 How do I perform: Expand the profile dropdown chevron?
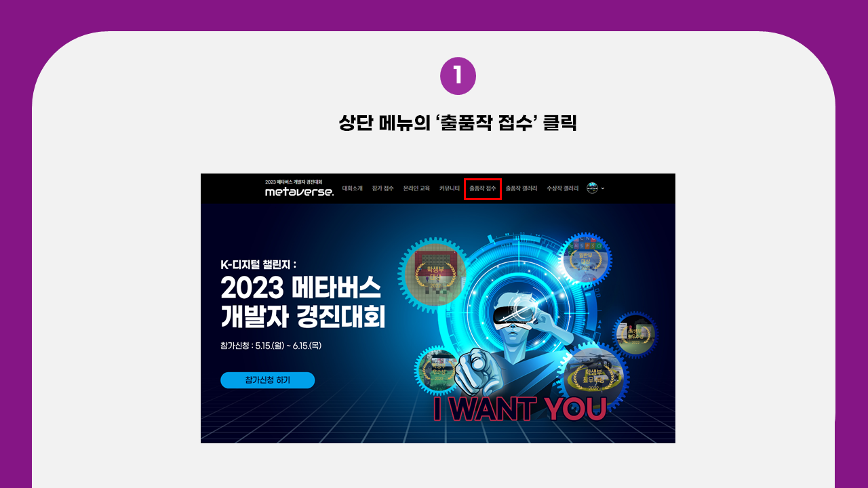click(603, 188)
